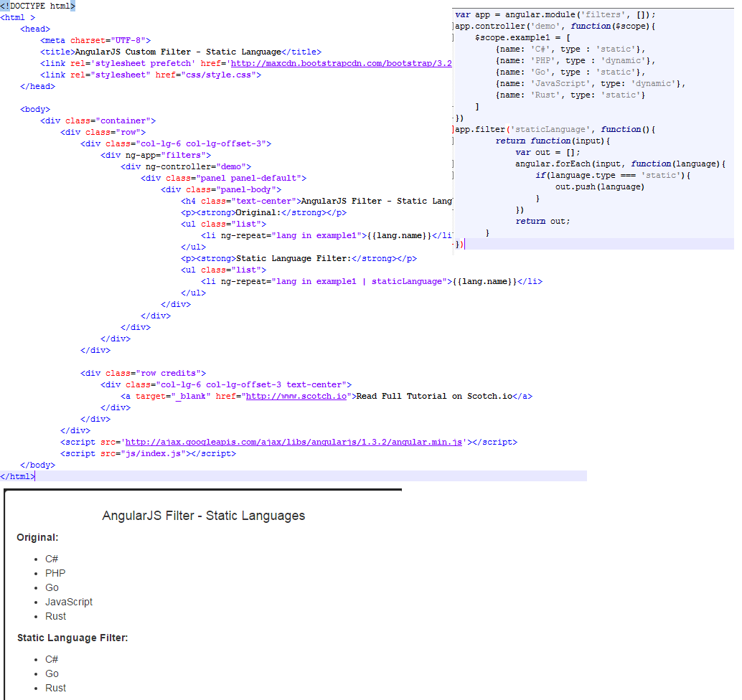Click the {name: 'Rust', type: 'static'} entry
Screen dimensions: 742x700
570,95
